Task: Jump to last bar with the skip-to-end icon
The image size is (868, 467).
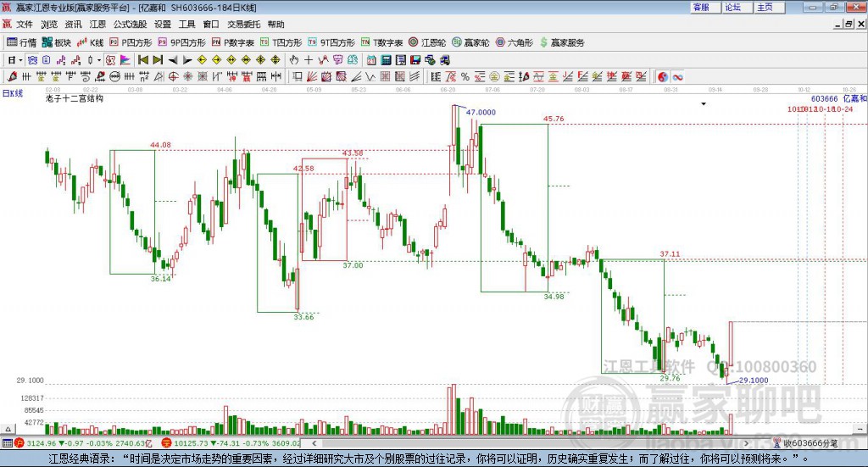Action: pos(158,60)
